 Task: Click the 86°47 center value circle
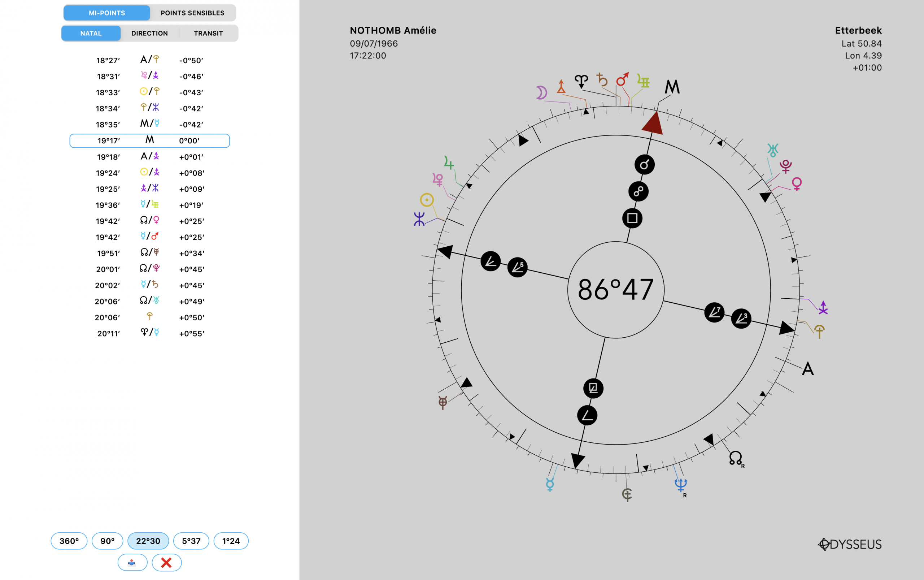pyautogui.click(x=616, y=290)
